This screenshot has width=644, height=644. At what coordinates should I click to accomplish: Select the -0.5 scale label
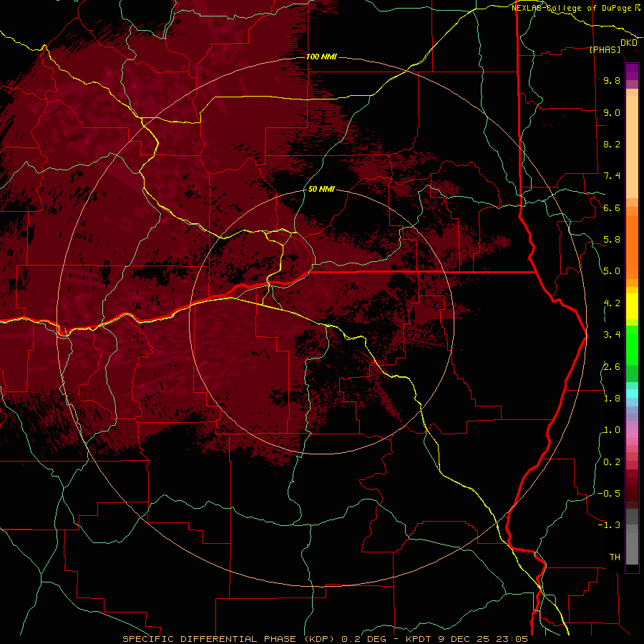tap(609, 494)
